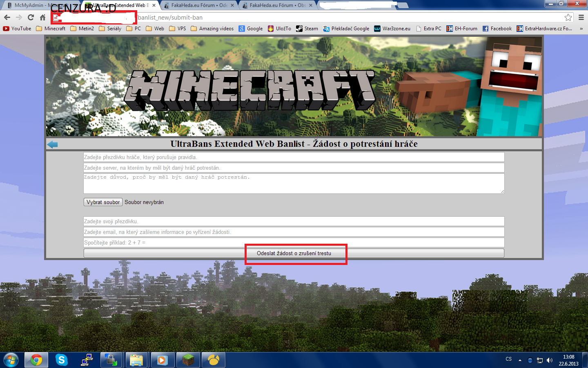
Task: Open the Facebook bookmark
Action: [497, 29]
